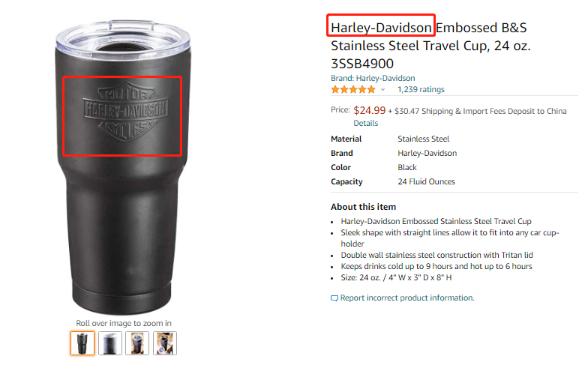Expand the star rating dropdown chevron
This screenshot has width=588, height=371.
click(x=382, y=90)
